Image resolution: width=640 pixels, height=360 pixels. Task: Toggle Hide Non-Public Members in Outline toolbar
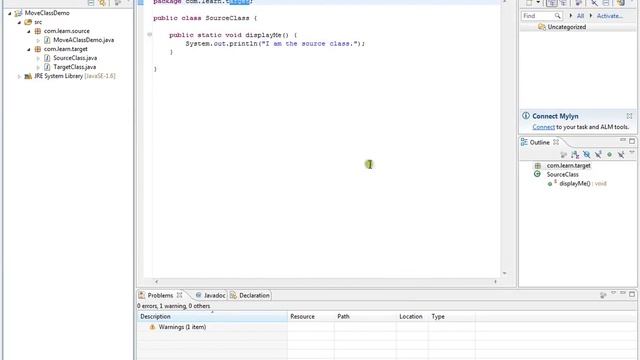coord(609,154)
